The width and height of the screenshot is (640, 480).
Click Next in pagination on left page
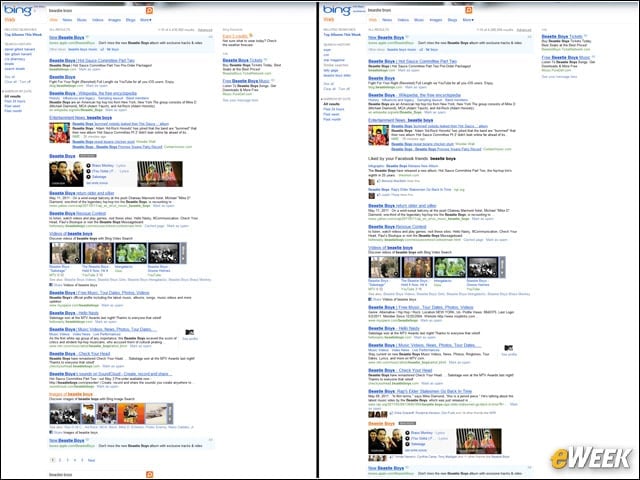coord(91,460)
